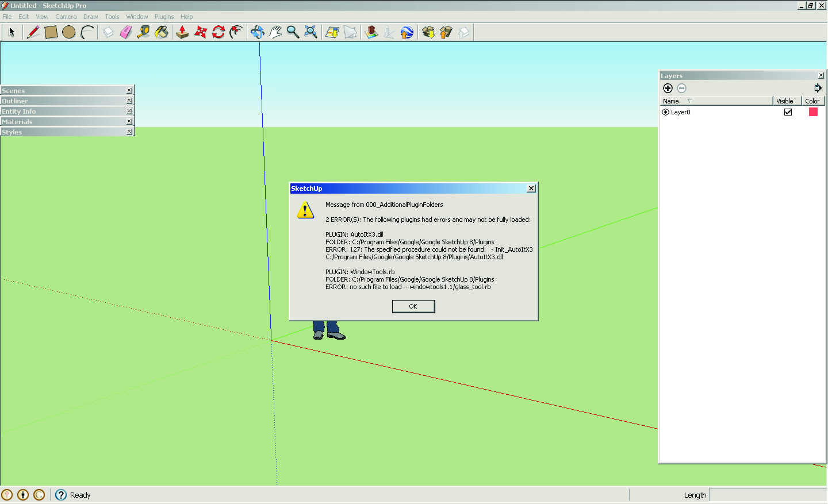Open the Edit menu
The width and height of the screenshot is (828, 504).
(x=24, y=17)
